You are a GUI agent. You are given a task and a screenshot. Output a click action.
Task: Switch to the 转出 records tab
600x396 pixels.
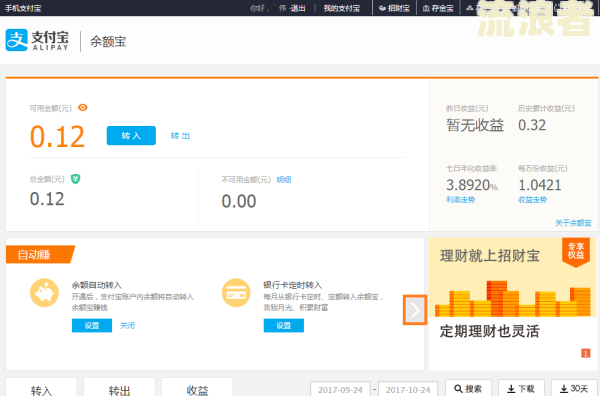pyautogui.click(x=119, y=387)
